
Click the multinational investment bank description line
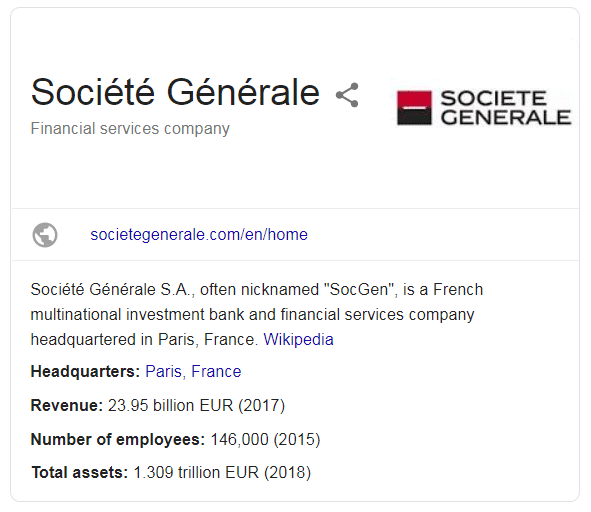pyautogui.click(x=252, y=314)
